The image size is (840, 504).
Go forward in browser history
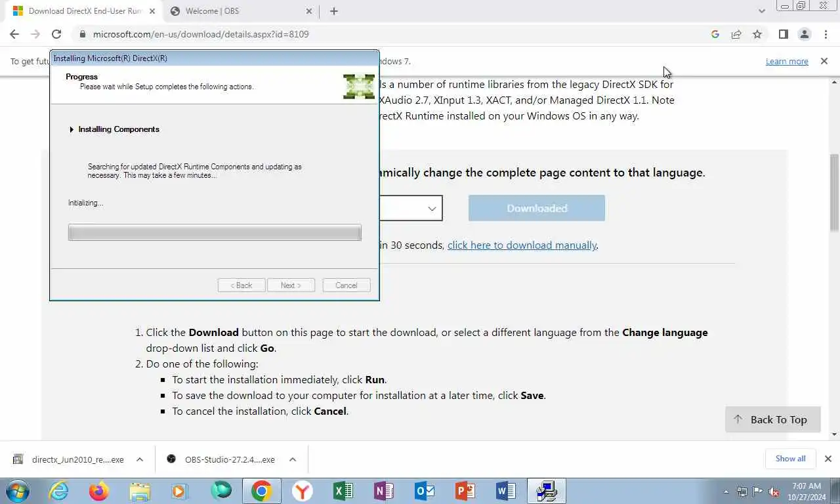[x=35, y=34]
